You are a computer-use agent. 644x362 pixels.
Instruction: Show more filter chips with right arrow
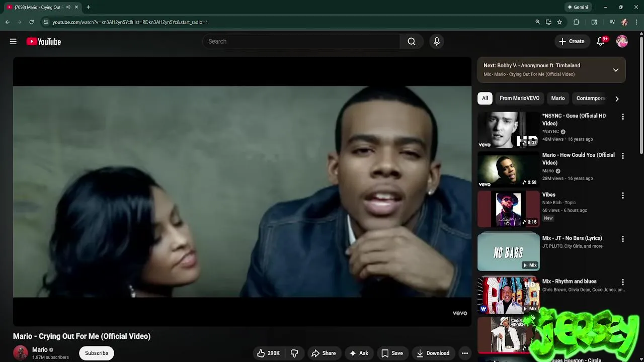pyautogui.click(x=617, y=99)
